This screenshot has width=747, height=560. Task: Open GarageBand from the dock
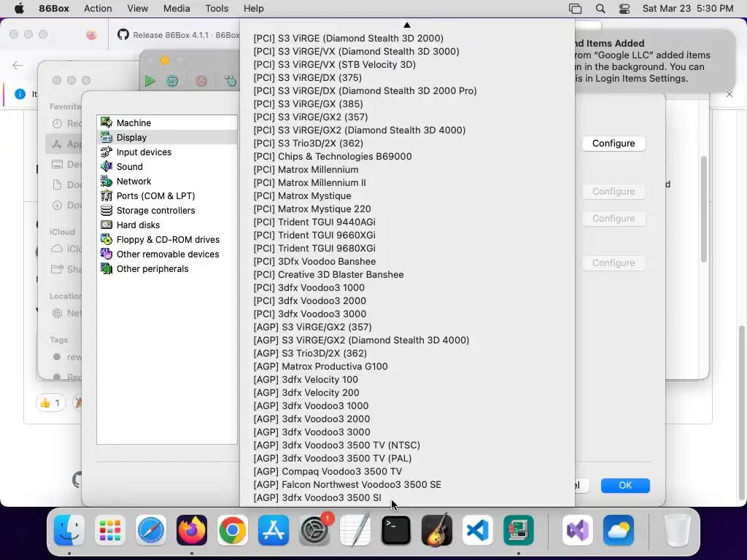437,530
